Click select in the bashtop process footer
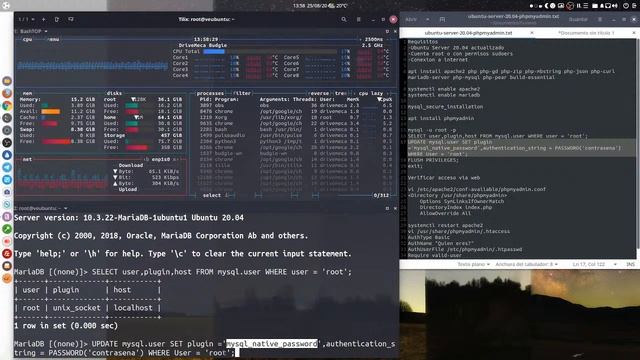Viewport: 640px width, 360px height. (212, 196)
